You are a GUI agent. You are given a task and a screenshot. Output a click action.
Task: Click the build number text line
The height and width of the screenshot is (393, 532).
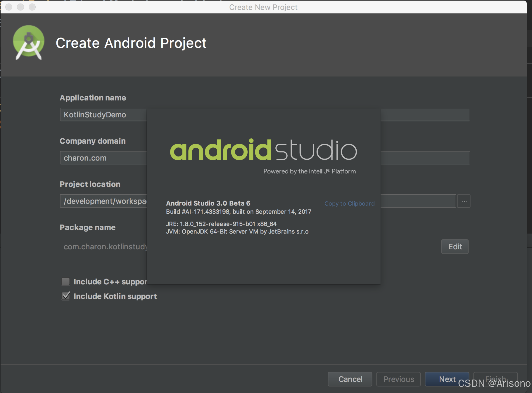(x=239, y=212)
